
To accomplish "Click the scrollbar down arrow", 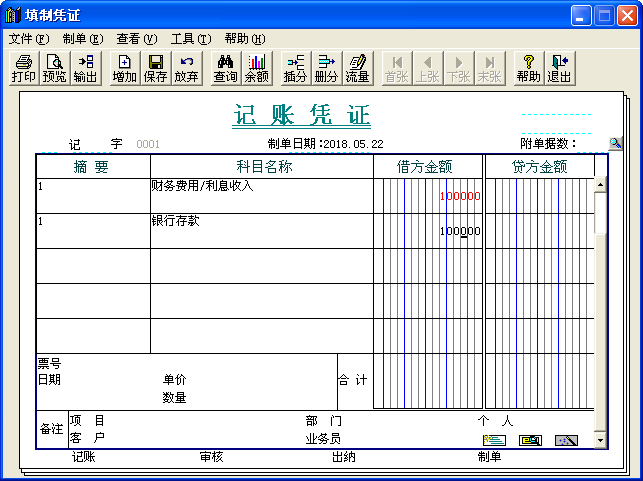I will pos(600,441).
